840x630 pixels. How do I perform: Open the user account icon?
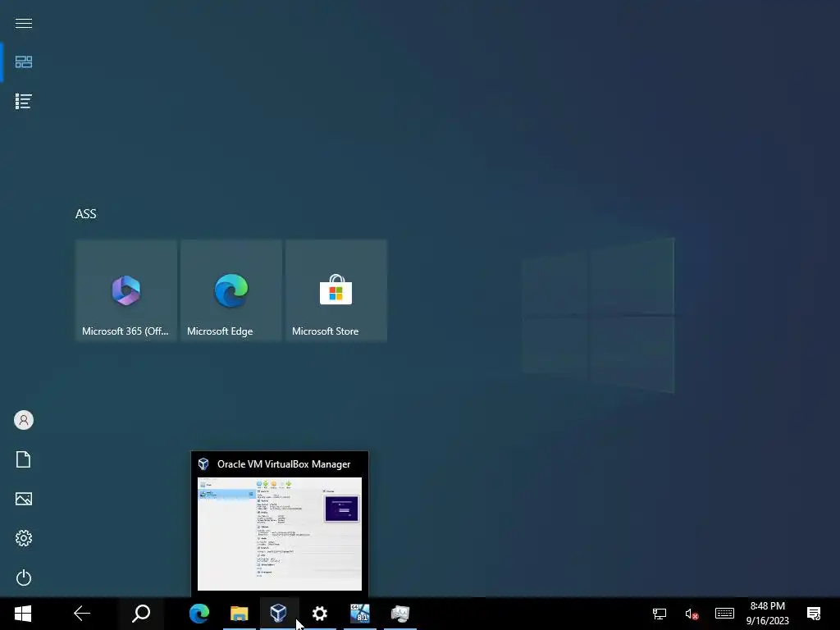tap(24, 420)
